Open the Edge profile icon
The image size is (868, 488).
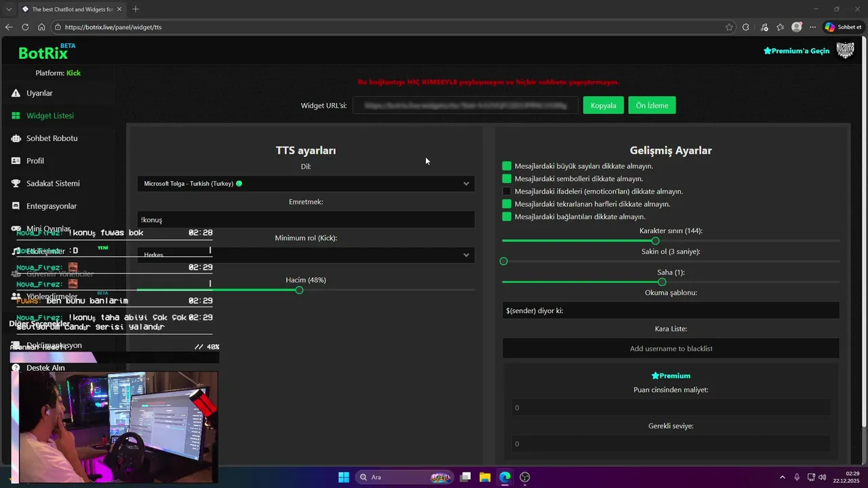797,27
